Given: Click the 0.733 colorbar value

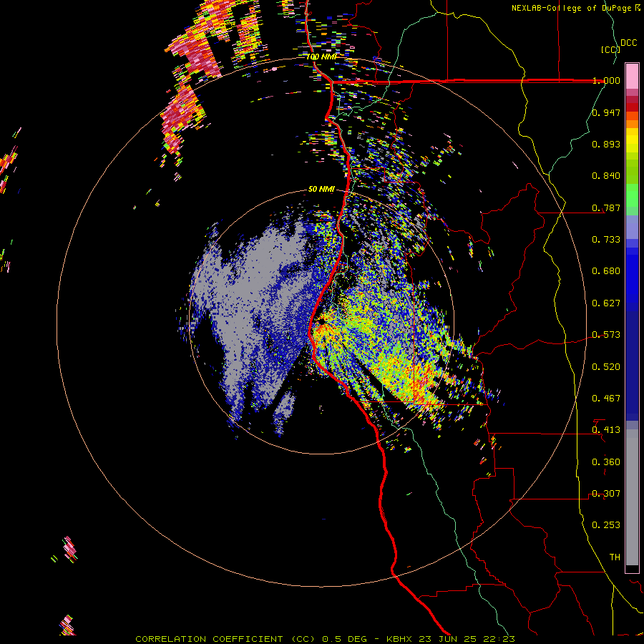Looking at the screenshot, I should 606,240.
